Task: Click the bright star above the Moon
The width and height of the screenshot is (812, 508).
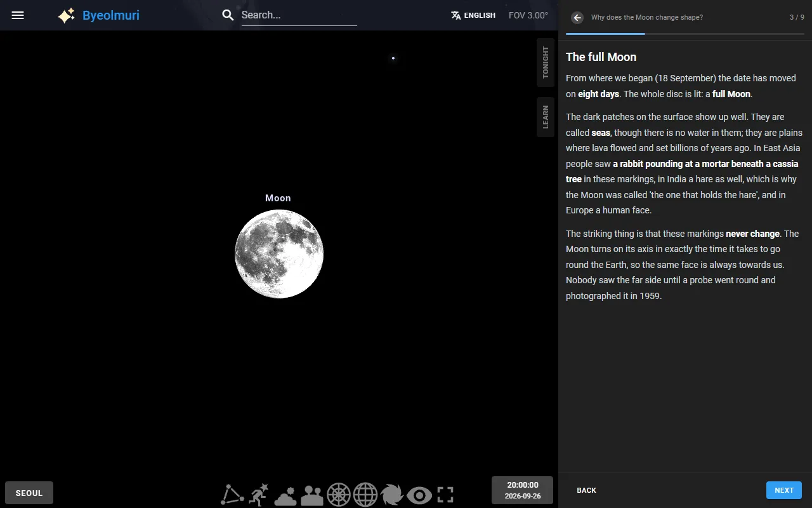Action: tap(393, 58)
